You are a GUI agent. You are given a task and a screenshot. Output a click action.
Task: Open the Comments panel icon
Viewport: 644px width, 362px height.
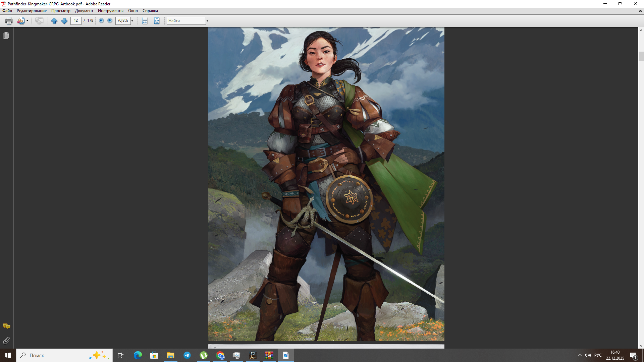pyautogui.click(x=6, y=326)
